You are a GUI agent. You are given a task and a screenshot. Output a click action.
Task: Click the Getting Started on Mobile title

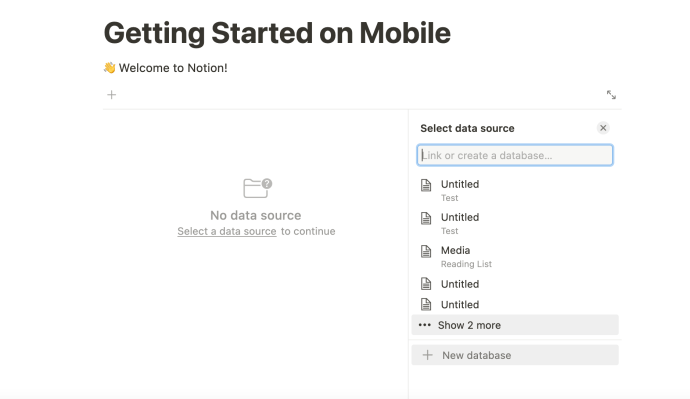[277, 33]
